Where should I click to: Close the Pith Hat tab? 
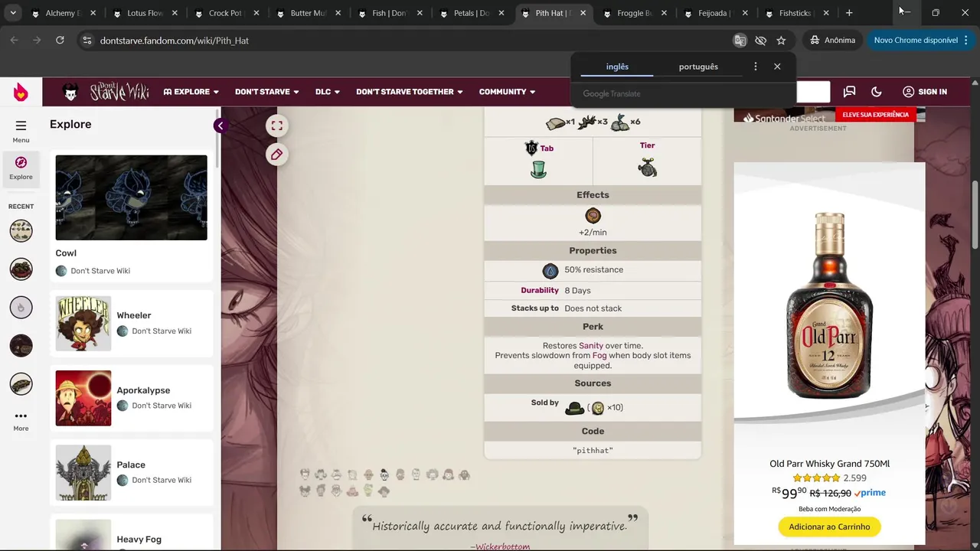583,13
